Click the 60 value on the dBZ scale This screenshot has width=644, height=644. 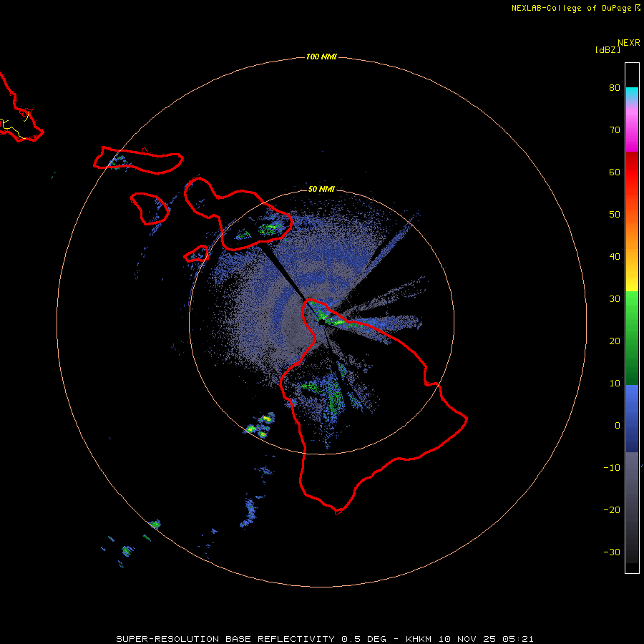[615, 172]
